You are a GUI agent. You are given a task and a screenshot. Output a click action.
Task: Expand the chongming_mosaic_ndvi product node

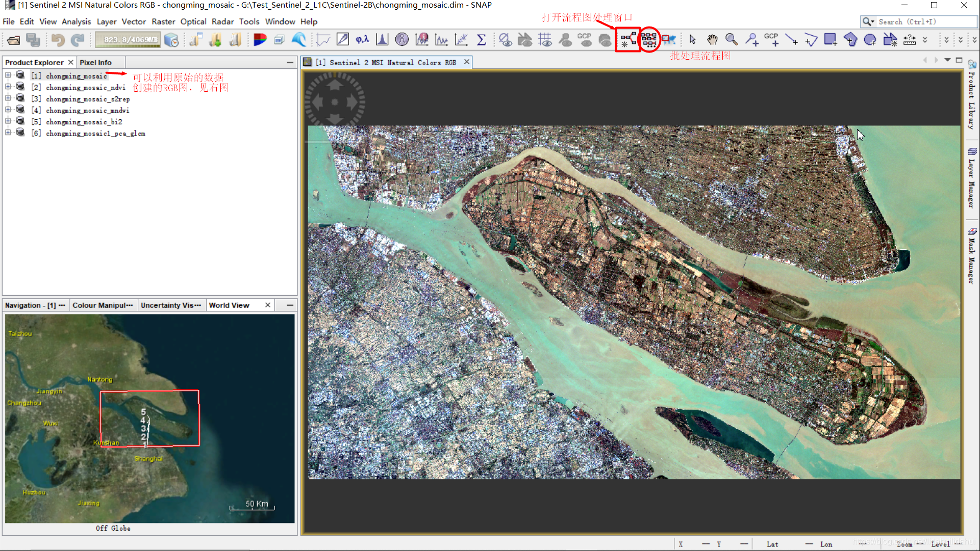tap(9, 87)
